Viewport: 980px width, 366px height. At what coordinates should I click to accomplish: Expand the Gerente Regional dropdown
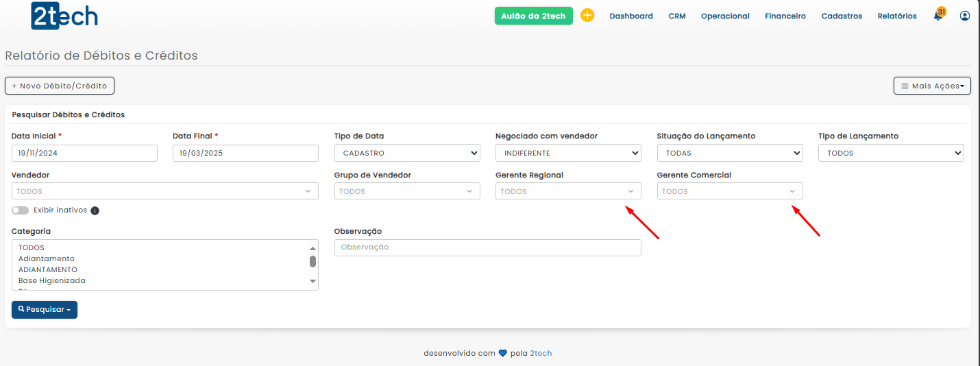[568, 191]
